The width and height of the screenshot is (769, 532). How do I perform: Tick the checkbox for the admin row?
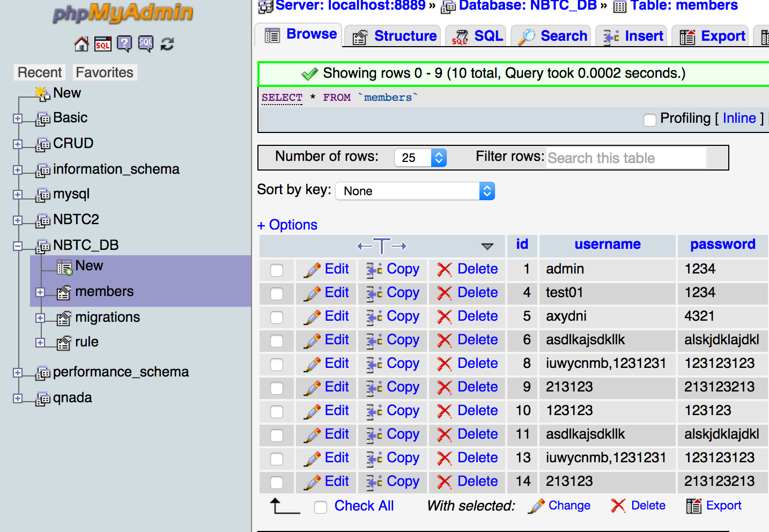coord(277,270)
